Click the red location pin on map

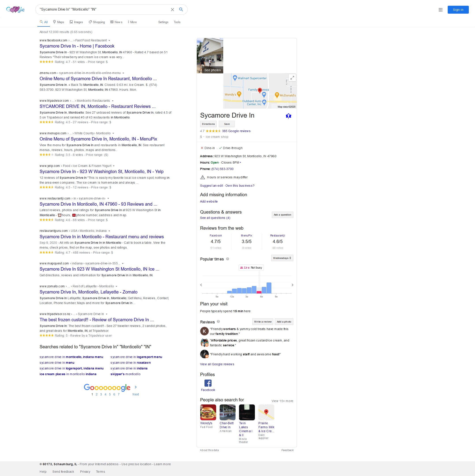[x=260, y=90]
